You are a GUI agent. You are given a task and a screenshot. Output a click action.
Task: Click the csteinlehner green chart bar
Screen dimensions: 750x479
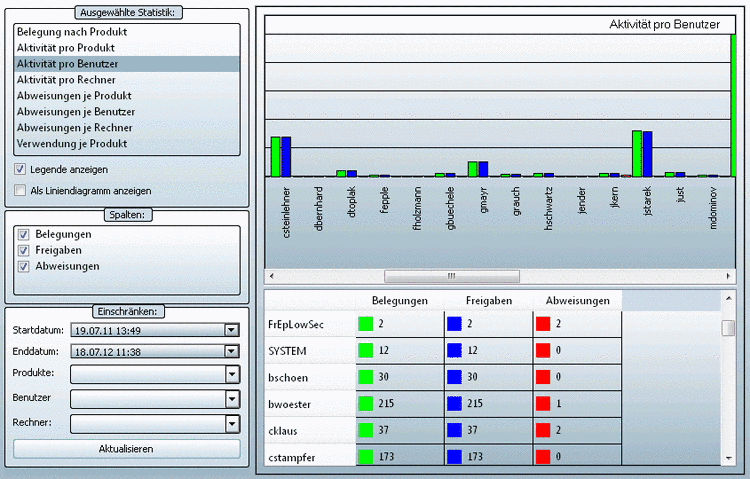(x=276, y=157)
